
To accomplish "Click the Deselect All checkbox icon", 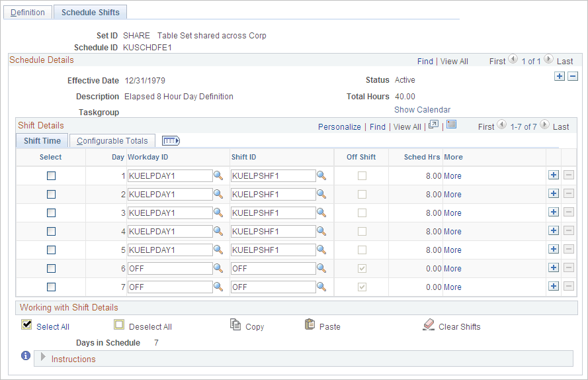I will [x=119, y=324].
